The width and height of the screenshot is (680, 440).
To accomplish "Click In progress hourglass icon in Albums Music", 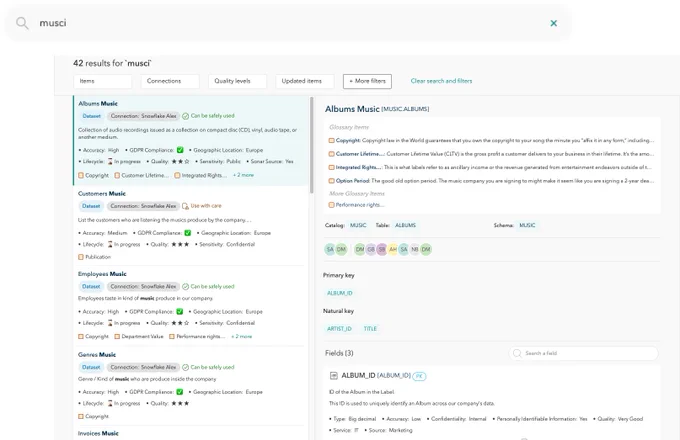I will [x=110, y=161].
